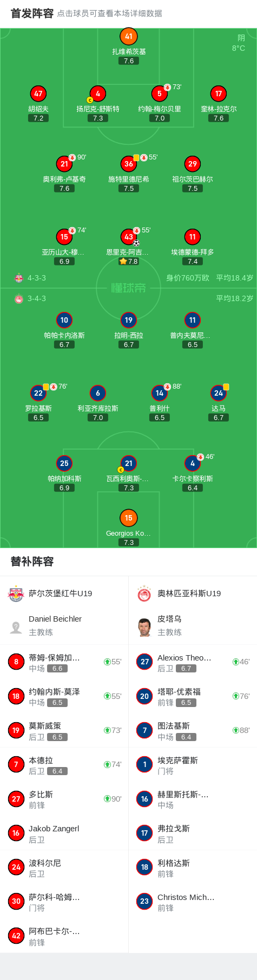
Task: Tap 4-3-3 formation label
Action: click(x=37, y=278)
